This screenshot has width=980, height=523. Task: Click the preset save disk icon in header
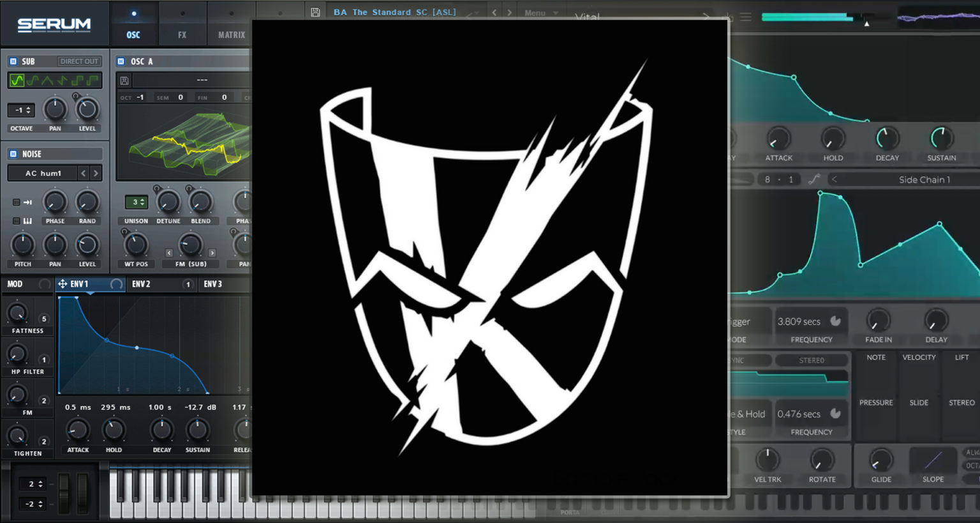[315, 12]
